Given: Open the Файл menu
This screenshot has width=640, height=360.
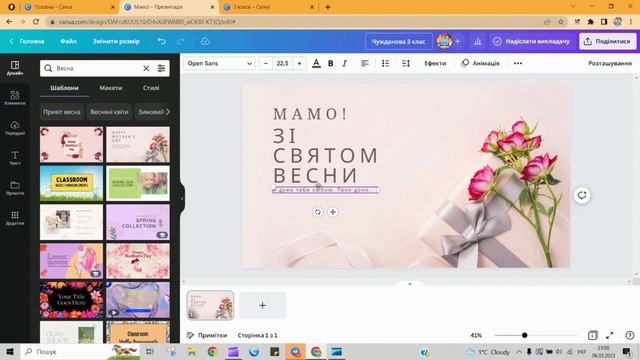Looking at the screenshot, I should pos(68,41).
